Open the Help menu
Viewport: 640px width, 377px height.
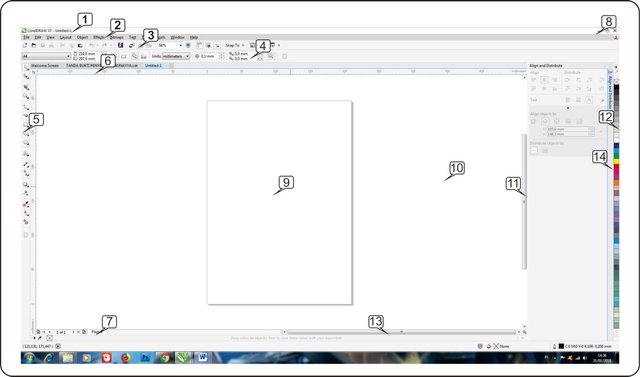(x=193, y=37)
